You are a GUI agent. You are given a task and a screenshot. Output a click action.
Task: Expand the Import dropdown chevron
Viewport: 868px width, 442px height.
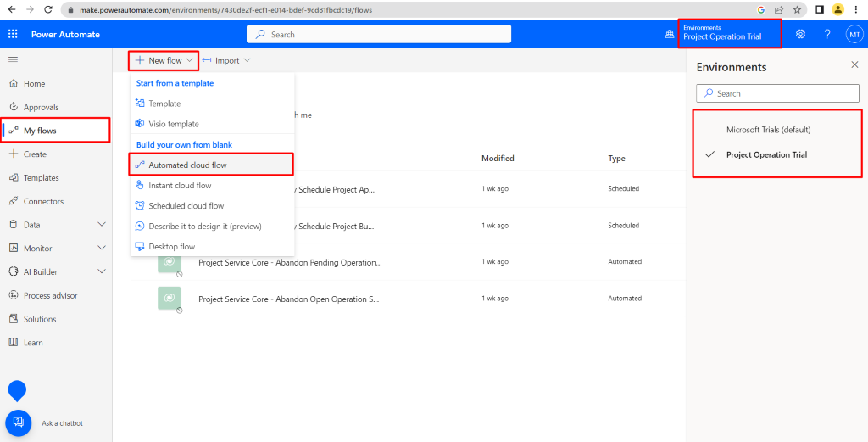247,61
